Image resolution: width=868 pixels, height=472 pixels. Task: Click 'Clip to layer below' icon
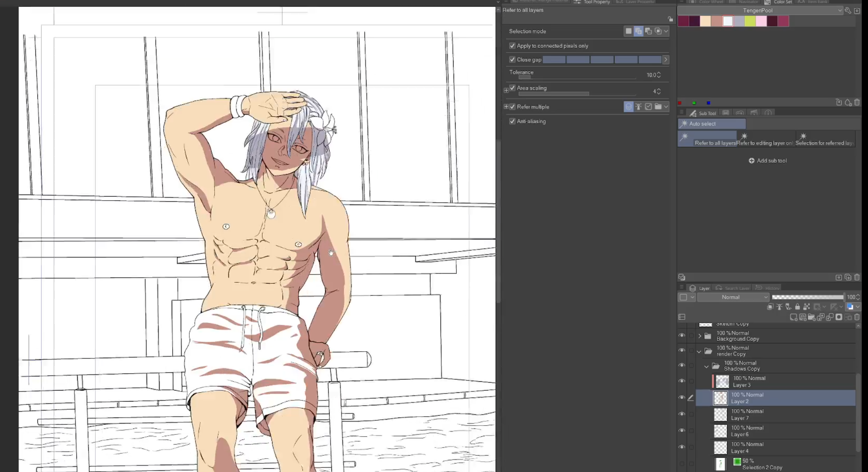pyautogui.click(x=770, y=307)
